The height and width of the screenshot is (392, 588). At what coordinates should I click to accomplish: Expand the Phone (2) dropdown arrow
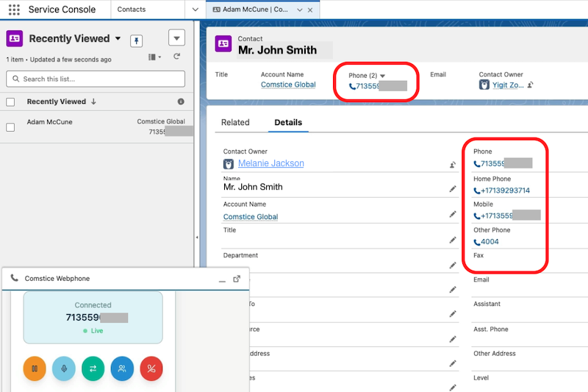coord(382,76)
